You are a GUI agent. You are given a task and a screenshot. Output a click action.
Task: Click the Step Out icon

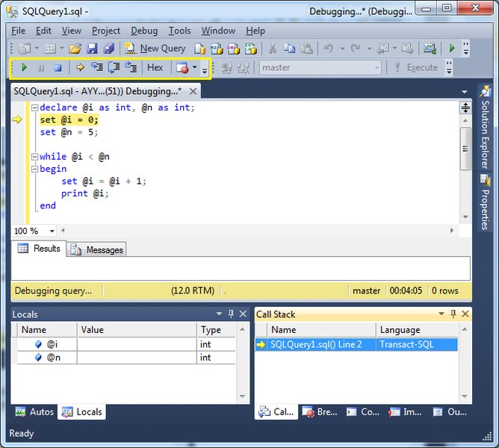coord(131,67)
